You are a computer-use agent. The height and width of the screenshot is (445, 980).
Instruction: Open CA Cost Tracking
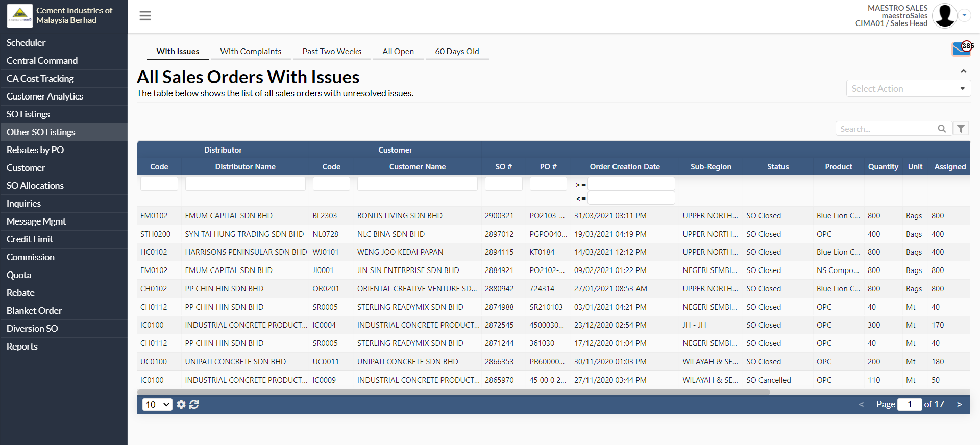(63, 79)
